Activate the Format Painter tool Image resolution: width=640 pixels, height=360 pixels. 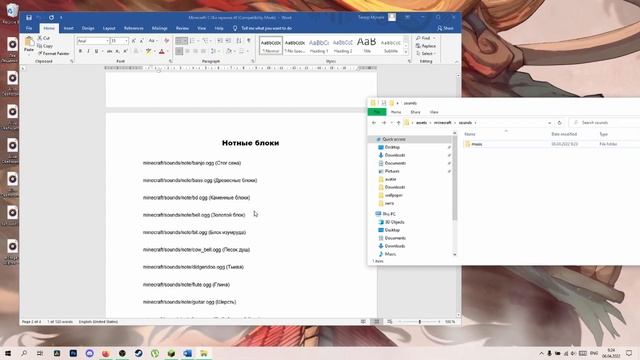coord(53,53)
